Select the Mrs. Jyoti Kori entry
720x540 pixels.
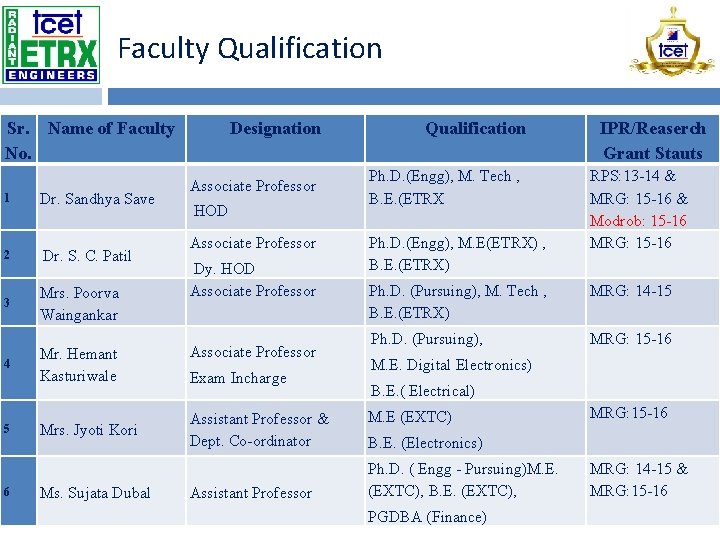click(x=89, y=430)
